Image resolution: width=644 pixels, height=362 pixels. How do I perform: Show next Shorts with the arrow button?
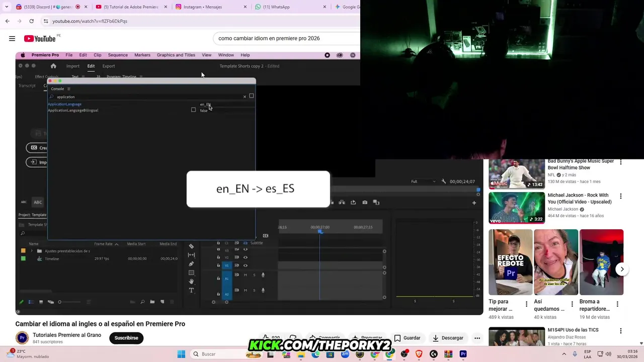(622, 269)
